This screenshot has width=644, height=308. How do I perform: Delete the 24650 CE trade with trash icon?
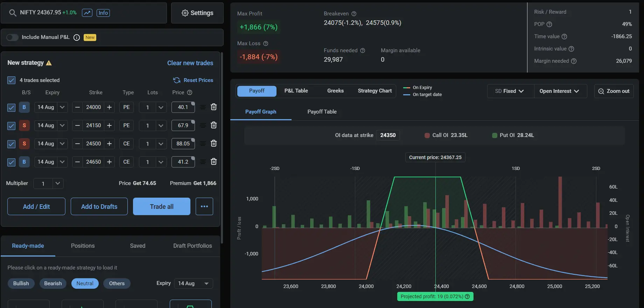tap(213, 162)
